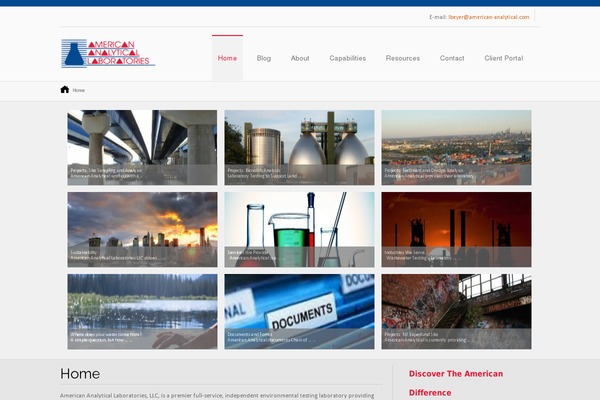Open the Home menu tab
This screenshot has width=600, height=400.
[x=227, y=58]
